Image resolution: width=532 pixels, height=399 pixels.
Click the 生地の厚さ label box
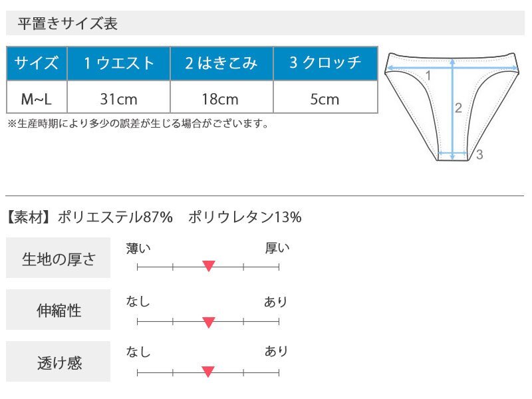[x=59, y=258]
